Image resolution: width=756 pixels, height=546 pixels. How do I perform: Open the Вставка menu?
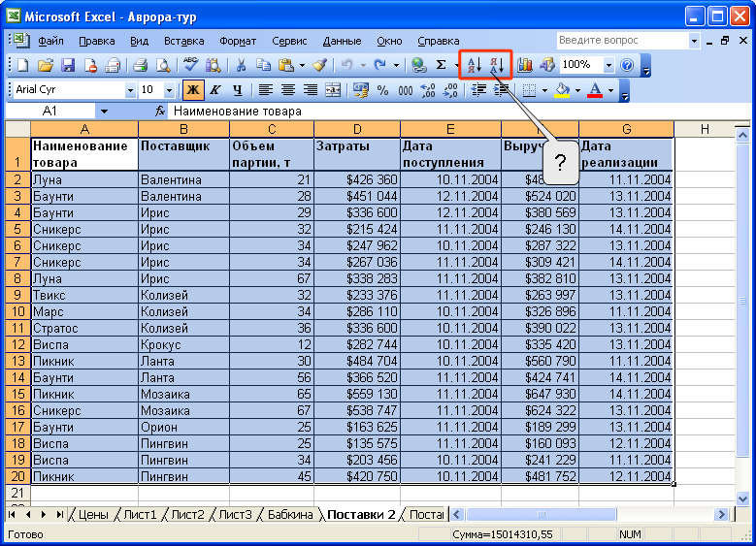click(x=183, y=41)
